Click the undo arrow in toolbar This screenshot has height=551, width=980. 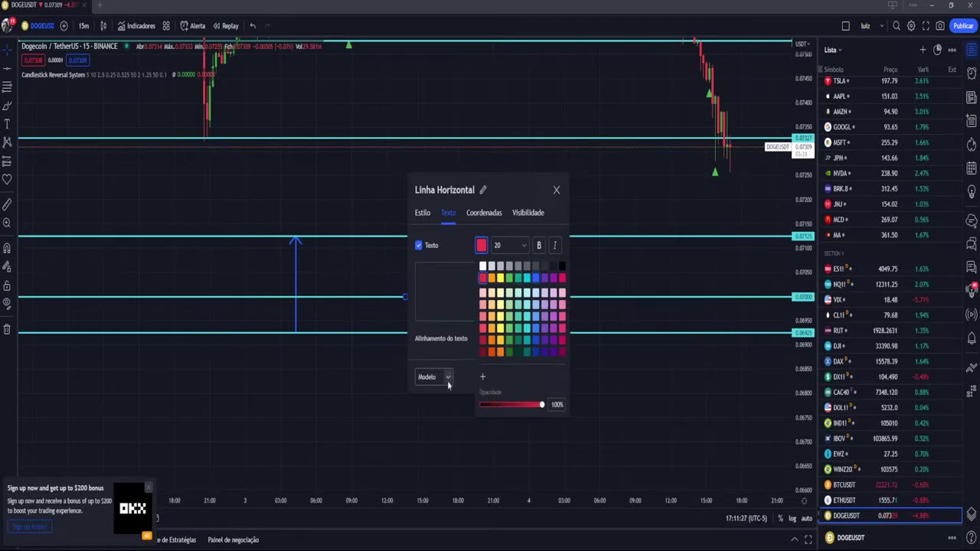coord(253,26)
